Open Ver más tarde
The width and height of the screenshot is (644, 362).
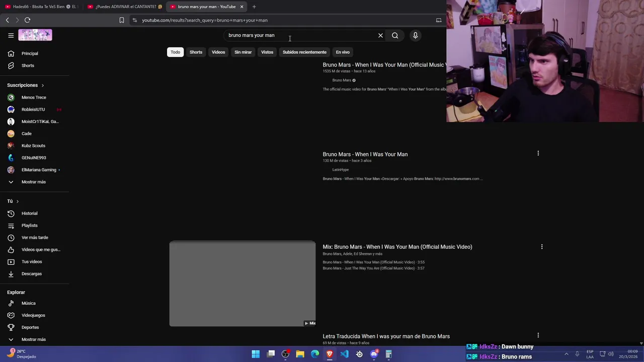(34, 237)
